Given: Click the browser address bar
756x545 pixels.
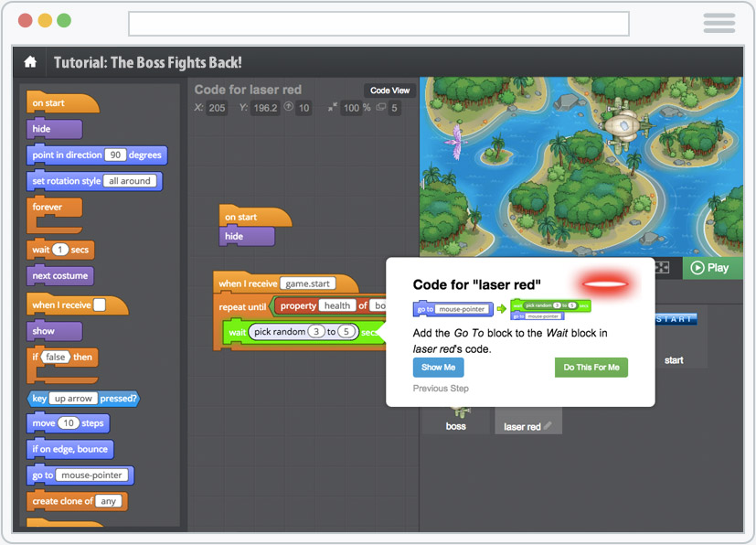Looking at the screenshot, I should tap(378, 23).
